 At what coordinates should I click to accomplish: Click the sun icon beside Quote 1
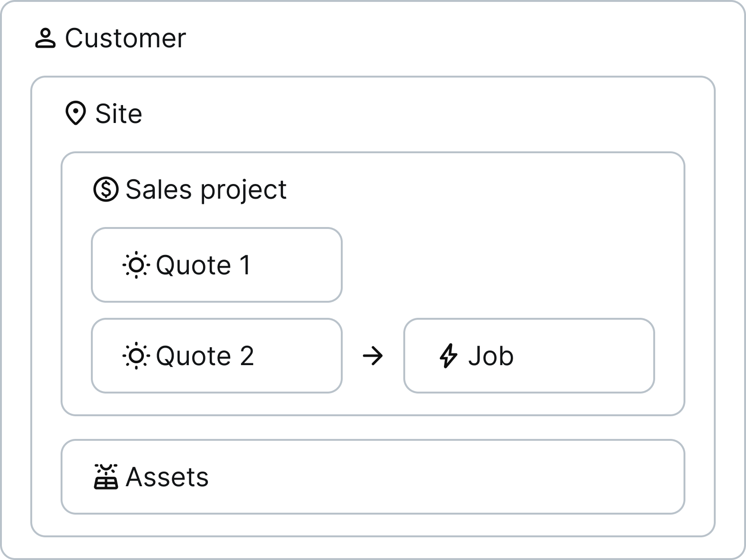(x=136, y=265)
